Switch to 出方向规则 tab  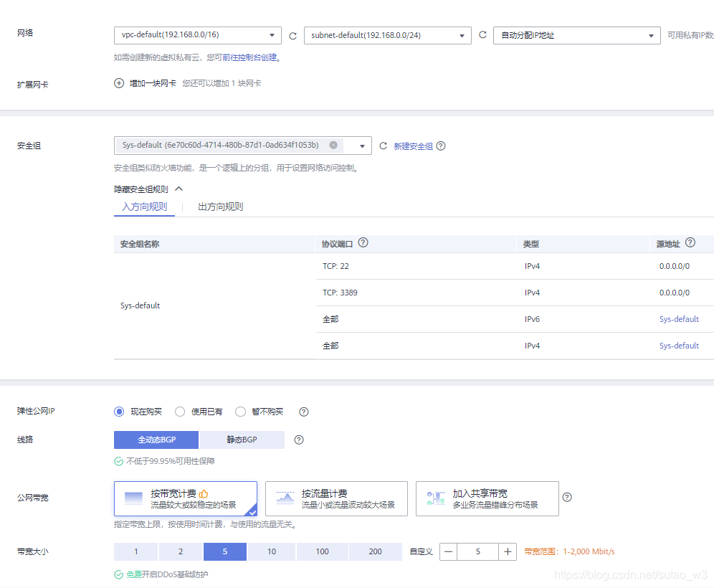coord(220,207)
